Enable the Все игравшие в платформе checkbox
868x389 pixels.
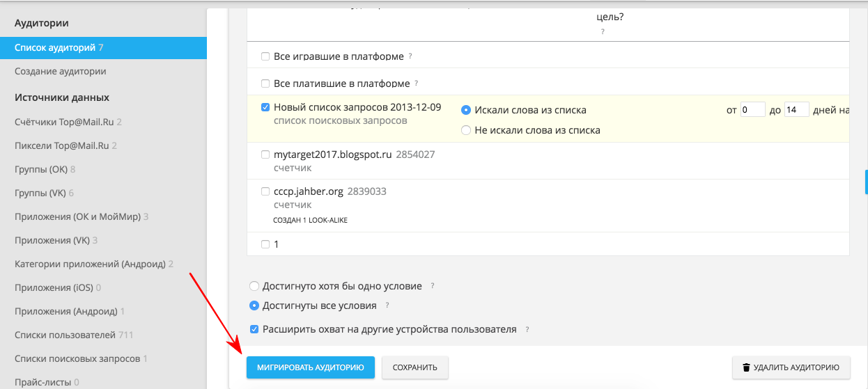tap(265, 56)
